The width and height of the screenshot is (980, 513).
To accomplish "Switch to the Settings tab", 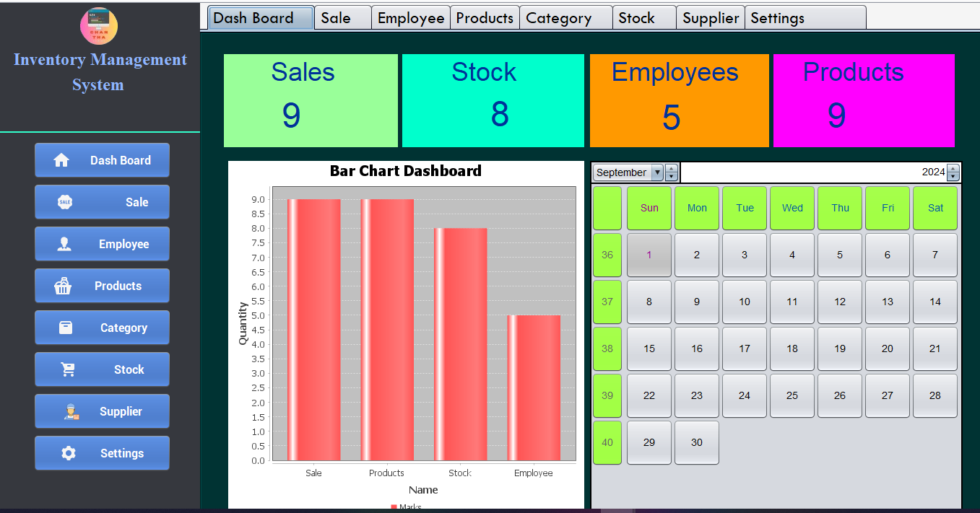I will click(777, 17).
